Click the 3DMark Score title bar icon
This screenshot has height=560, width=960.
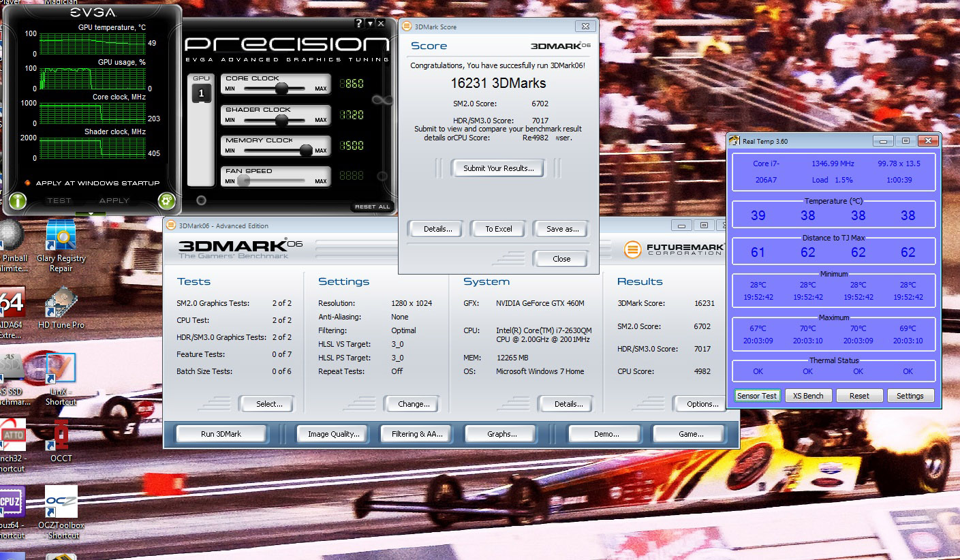coord(407,27)
